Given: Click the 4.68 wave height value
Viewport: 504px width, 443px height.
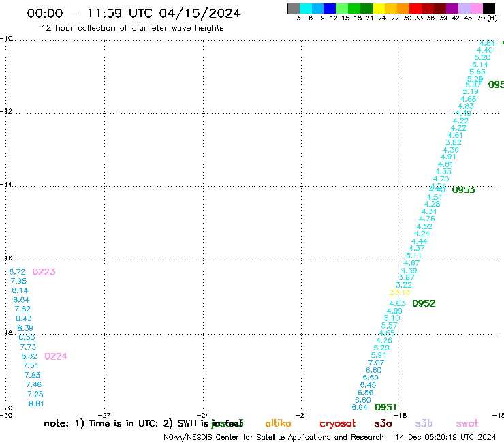Looking at the screenshot, I should click(469, 99).
